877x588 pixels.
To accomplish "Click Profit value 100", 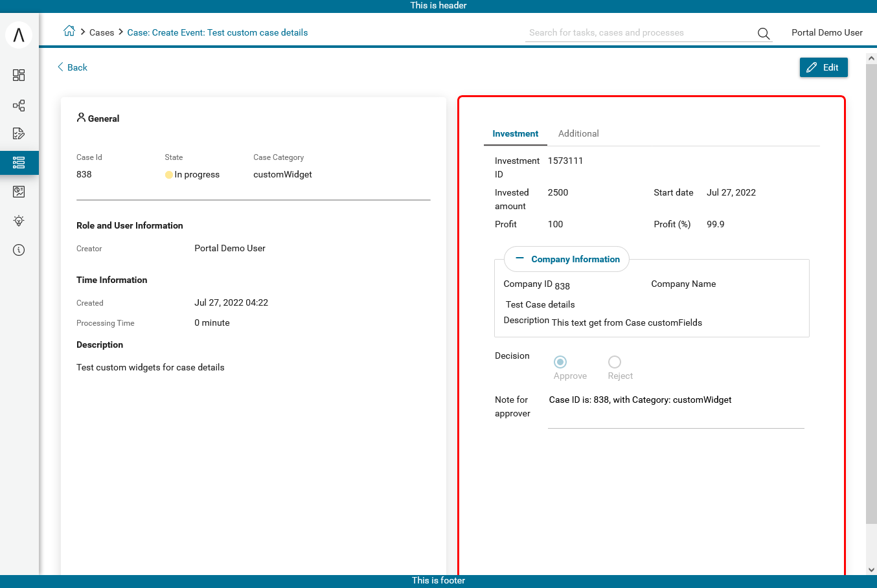I will click(x=555, y=224).
